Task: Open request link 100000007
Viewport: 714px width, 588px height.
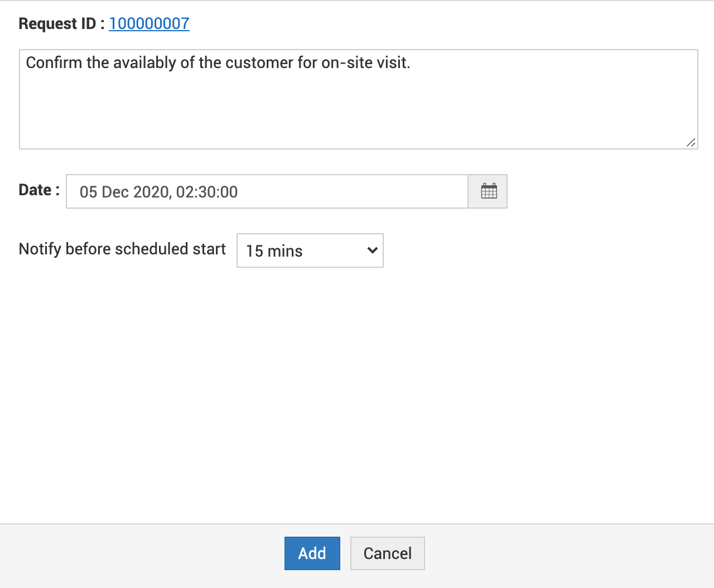Action: pos(149,23)
